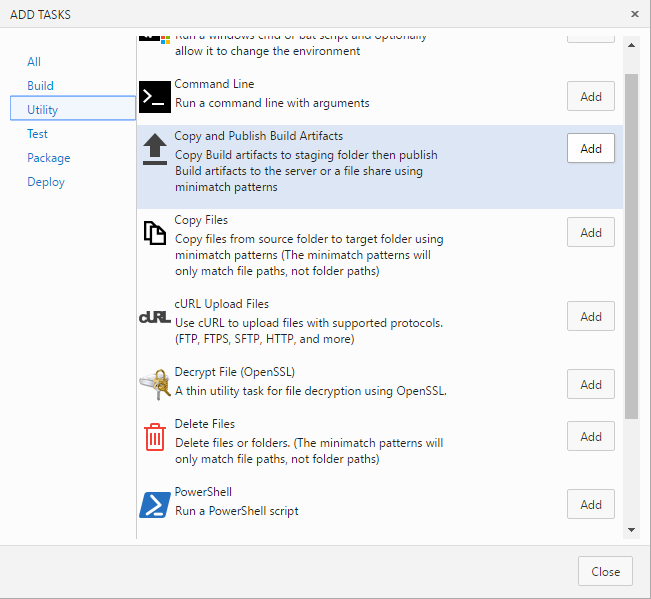Click the X to dismiss Add Tasks

click(x=635, y=14)
